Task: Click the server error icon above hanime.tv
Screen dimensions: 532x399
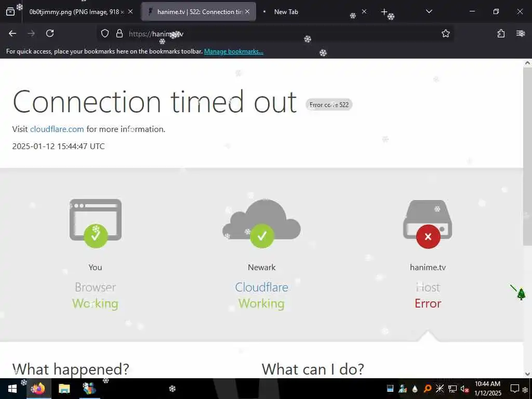Action: (428, 224)
